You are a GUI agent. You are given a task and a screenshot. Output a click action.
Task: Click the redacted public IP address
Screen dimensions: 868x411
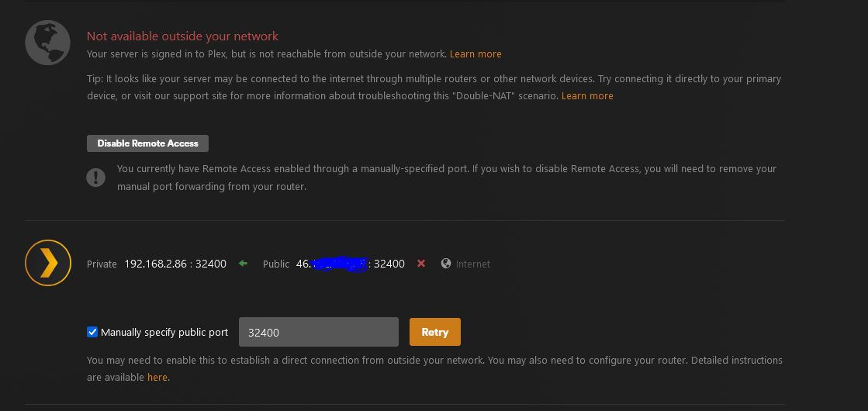(332, 264)
